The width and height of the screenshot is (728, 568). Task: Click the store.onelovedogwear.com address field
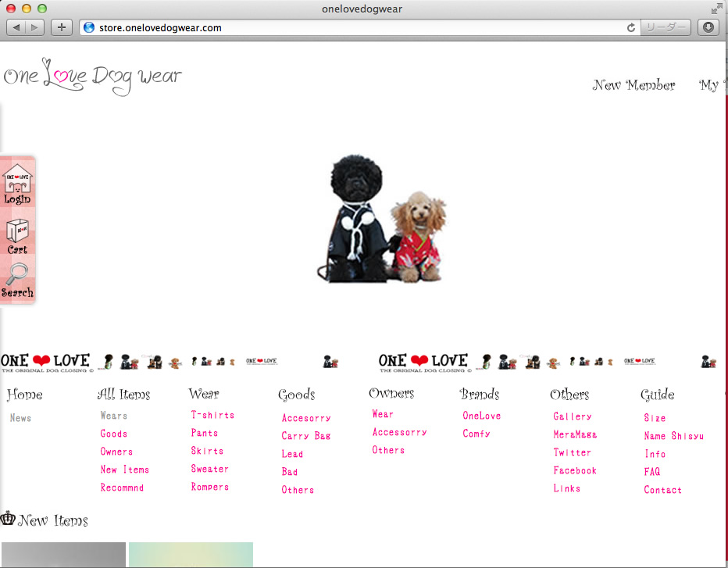pos(360,28)
